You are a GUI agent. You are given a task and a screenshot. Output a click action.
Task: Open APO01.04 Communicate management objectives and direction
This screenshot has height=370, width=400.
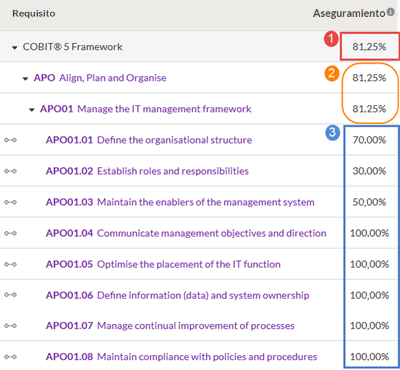pos(186,233)
